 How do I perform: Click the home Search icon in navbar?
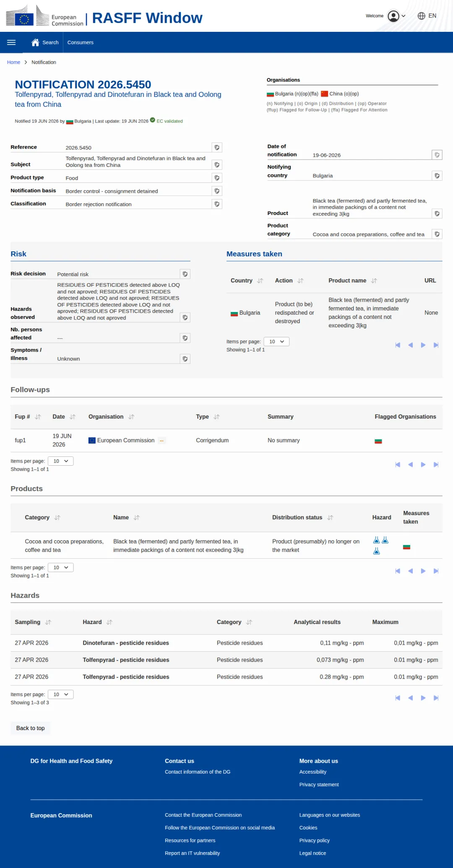35,42
